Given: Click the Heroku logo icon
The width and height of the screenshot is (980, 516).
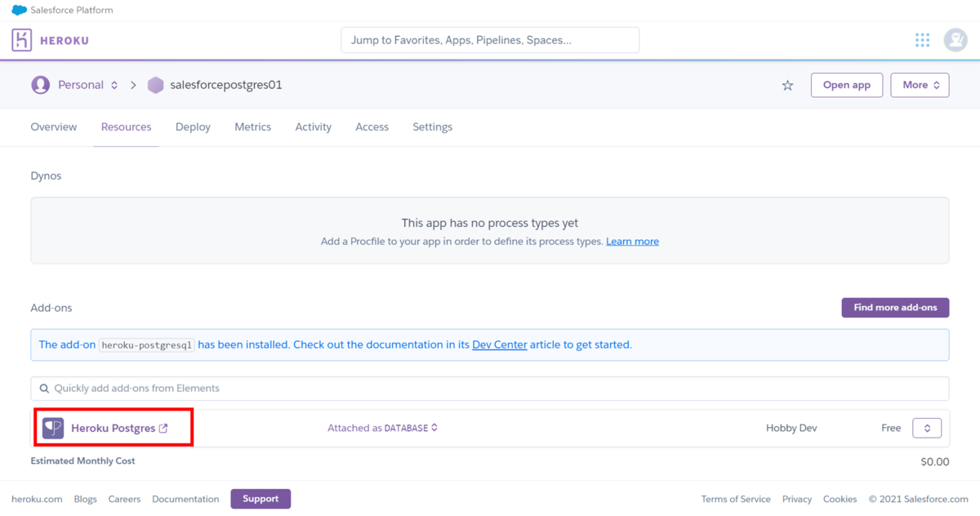Looking at the screenshot, I should pyautogui.click(x=22, y=40).
